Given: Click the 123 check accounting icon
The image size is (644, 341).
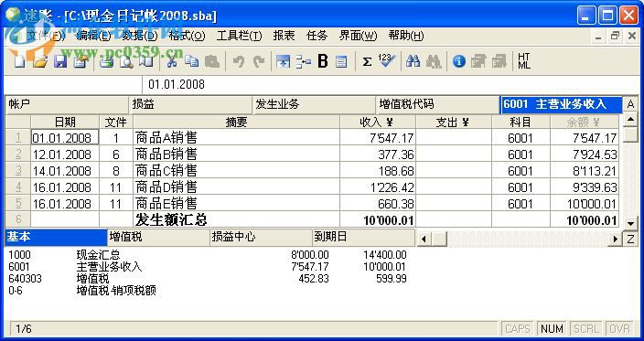Looking at the screenshot, I should point(387,61).
